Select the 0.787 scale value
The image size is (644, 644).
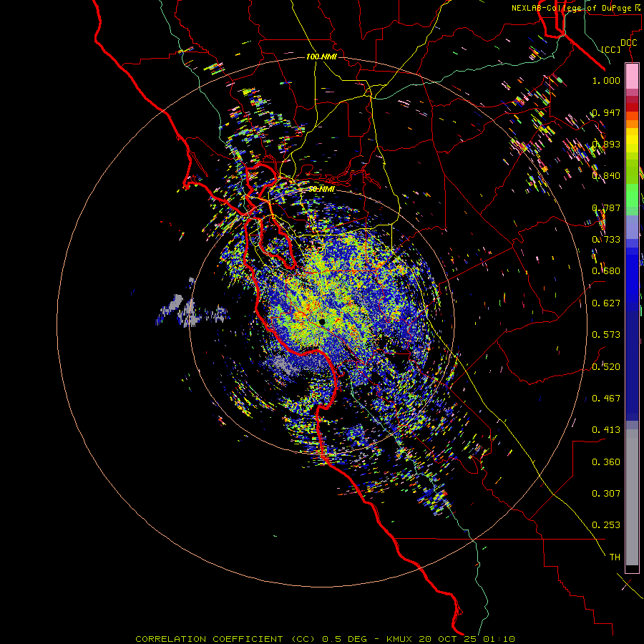coord(606,208)
